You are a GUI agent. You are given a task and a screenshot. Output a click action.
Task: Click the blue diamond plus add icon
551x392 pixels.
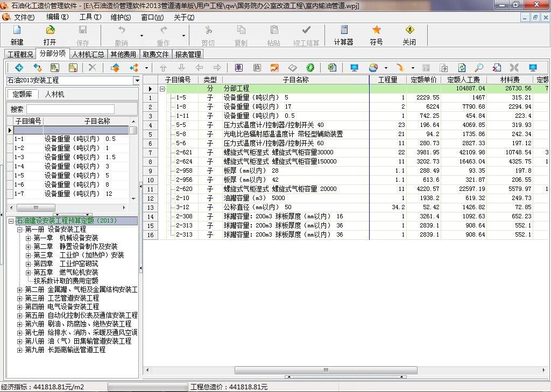click(x=19, y=67)
